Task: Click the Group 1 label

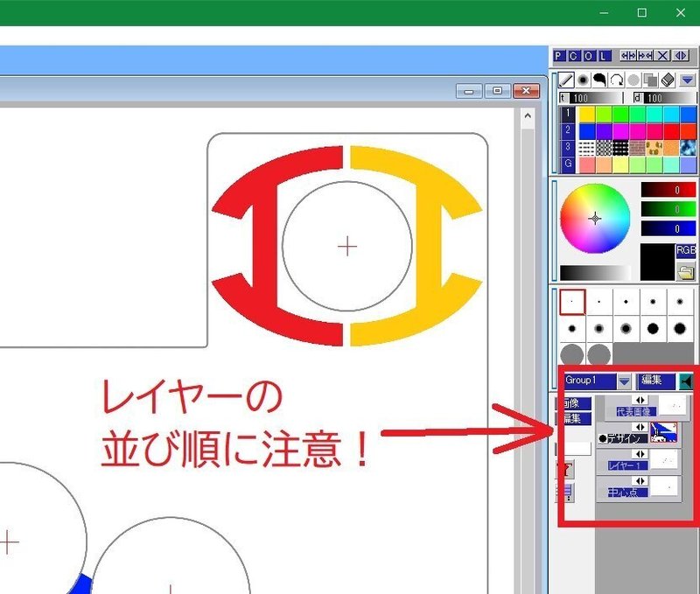Action: (590, 381)
